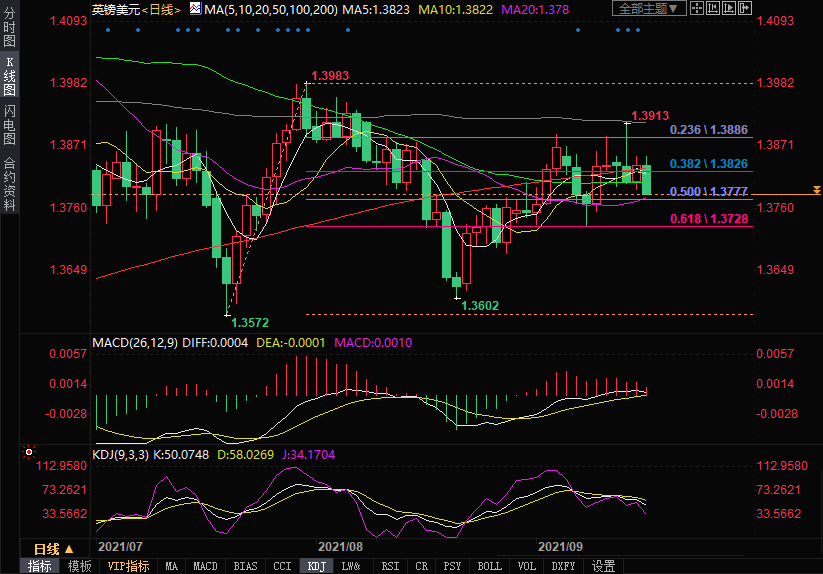
Task: Open 设置 settings in the indicator bar
Action: [603, 566]
